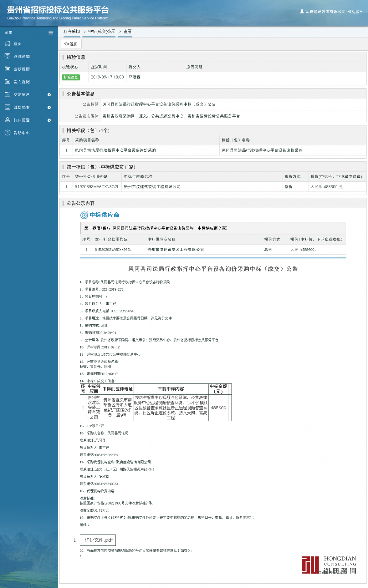Click the evaluation committee names 杨睿、曾义强、冷刚
The image size is (368, 588).
click(95, 366)
